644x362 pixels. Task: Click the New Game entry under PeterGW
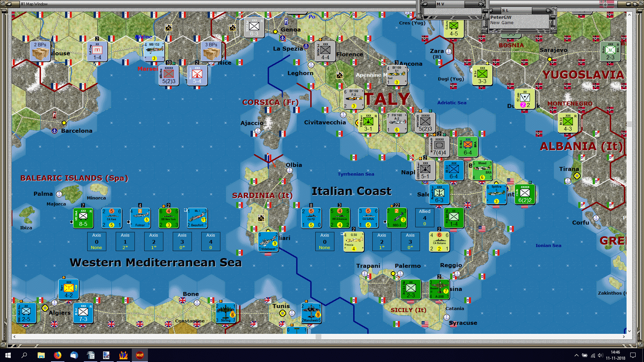(501, 22)
